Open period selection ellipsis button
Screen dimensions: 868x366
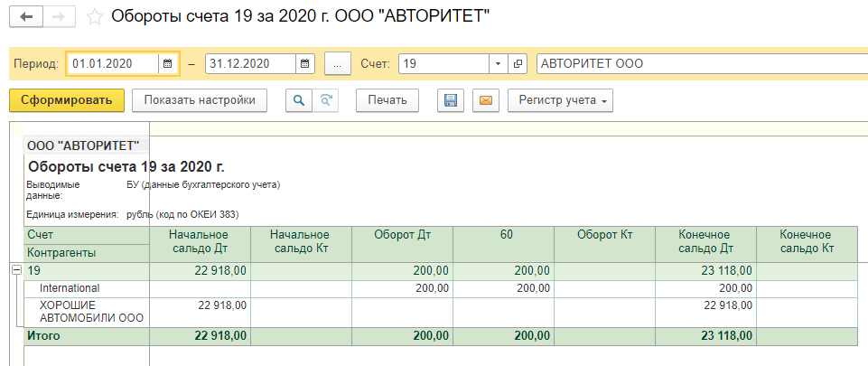pos(337,64)
